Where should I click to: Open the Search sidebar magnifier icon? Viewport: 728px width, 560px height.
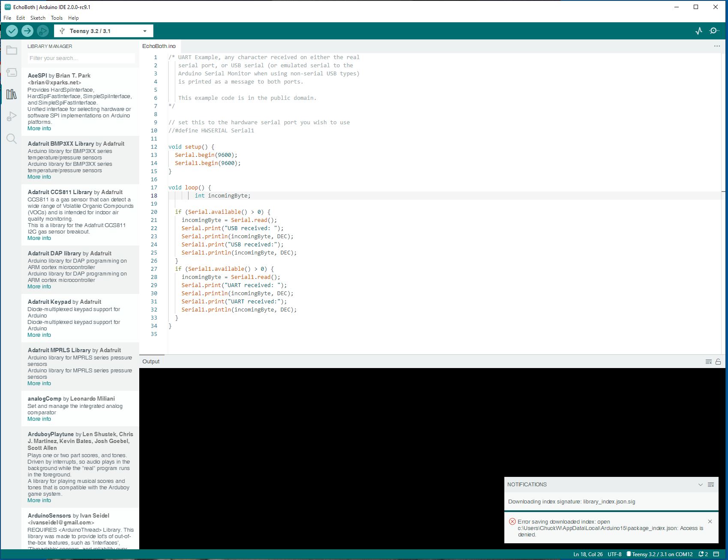tap(11, 138)
